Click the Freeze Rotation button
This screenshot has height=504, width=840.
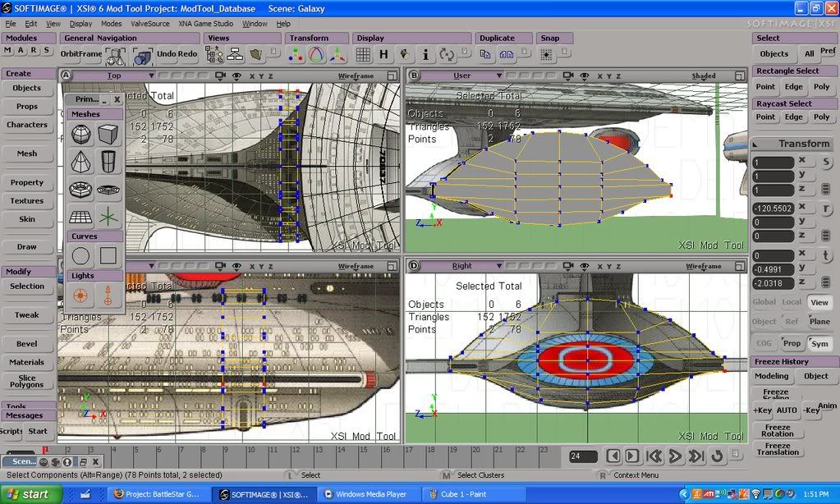coord(778,431)
